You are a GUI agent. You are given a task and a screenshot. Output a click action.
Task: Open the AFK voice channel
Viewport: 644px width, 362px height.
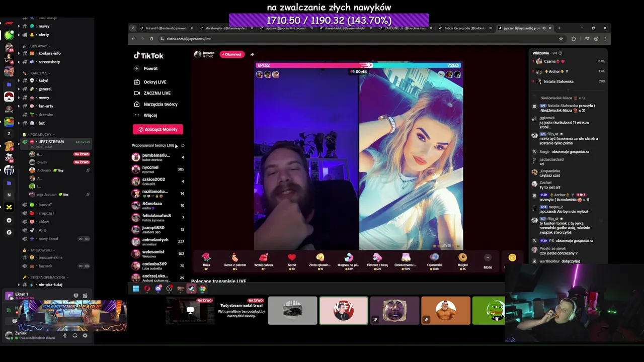(42, 230)
